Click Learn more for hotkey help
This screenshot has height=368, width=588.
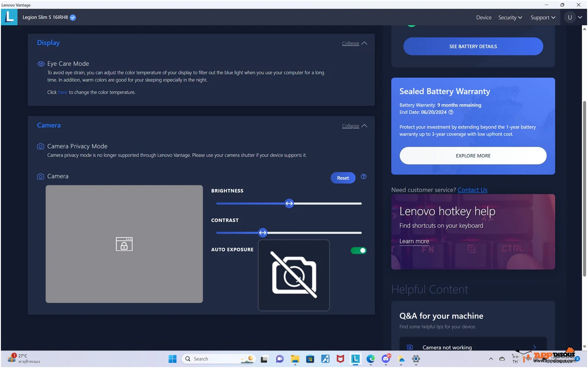pos(414,241)
